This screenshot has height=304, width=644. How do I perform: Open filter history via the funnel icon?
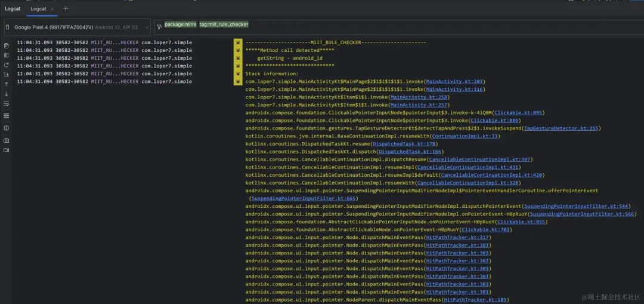coord(159,27)
